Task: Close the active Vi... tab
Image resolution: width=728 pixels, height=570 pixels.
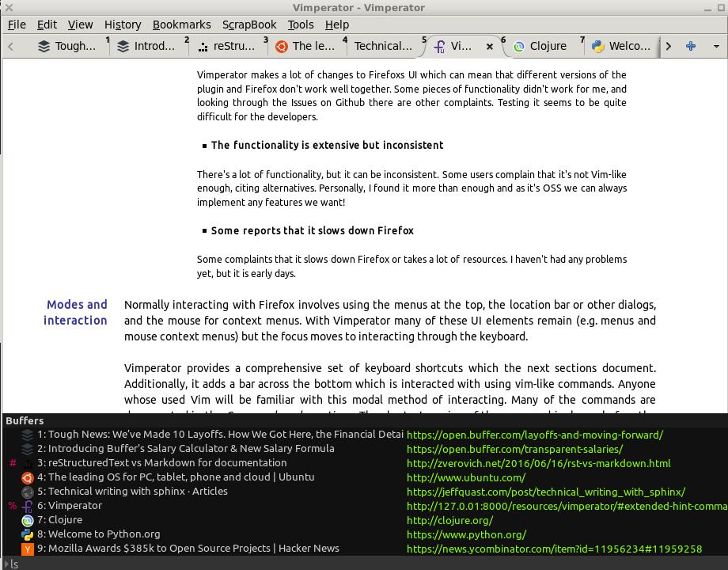Action: pos(489,46)
